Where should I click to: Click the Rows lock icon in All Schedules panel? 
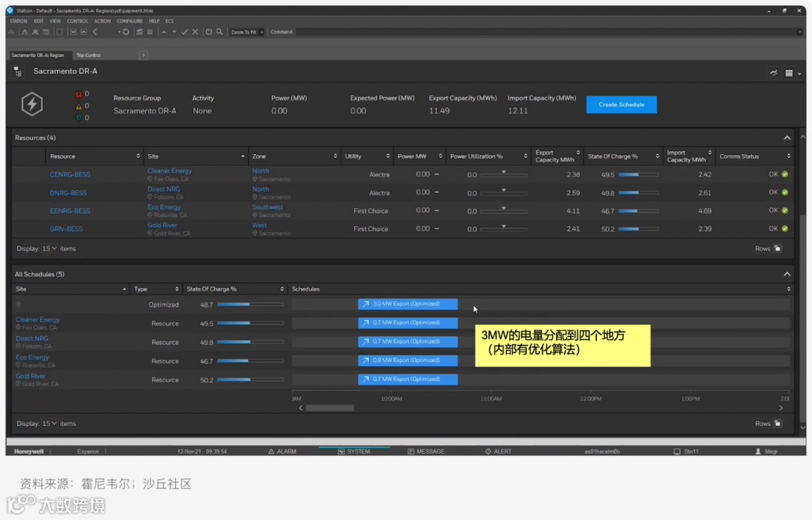777,423
